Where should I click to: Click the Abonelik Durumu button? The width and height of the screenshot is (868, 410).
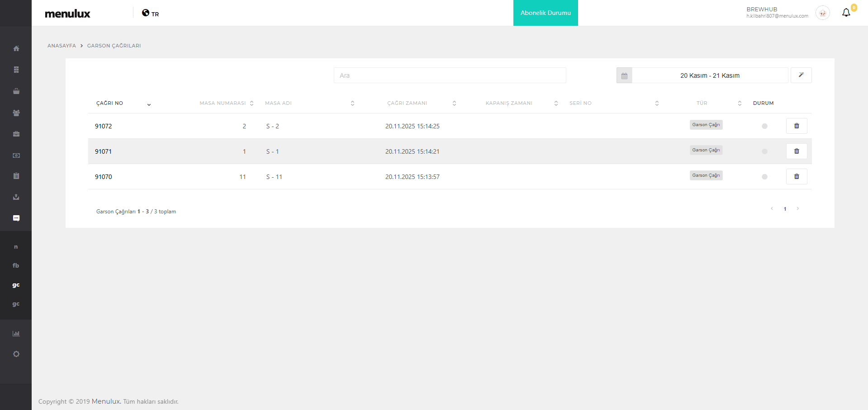545,13
